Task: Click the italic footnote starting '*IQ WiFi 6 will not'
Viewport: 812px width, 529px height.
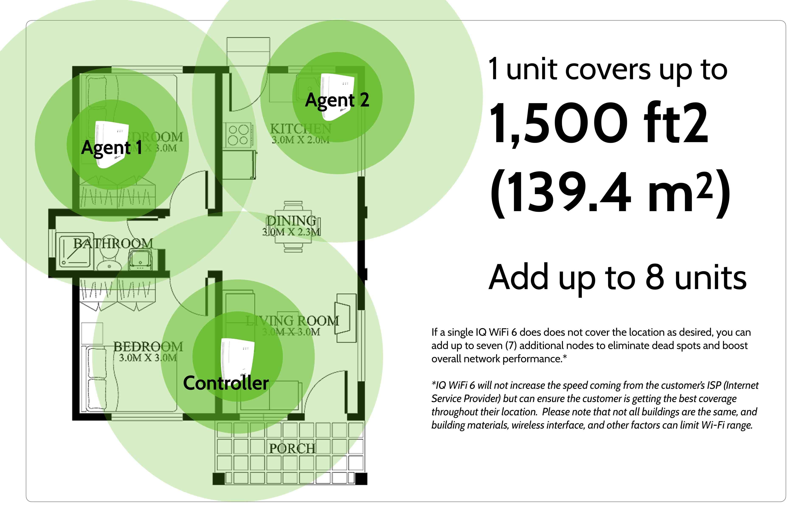Action: pyautogui.click(x=595, y=405)
